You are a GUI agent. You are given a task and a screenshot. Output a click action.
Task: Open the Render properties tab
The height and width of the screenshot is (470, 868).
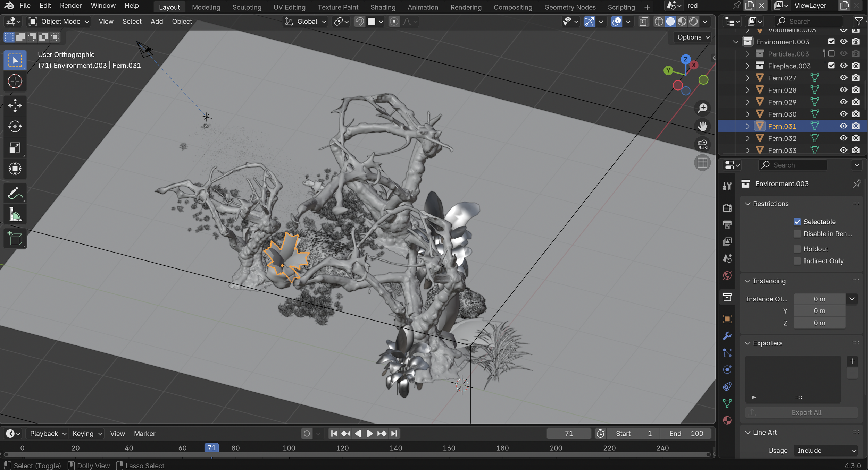[x=727, y=207]
